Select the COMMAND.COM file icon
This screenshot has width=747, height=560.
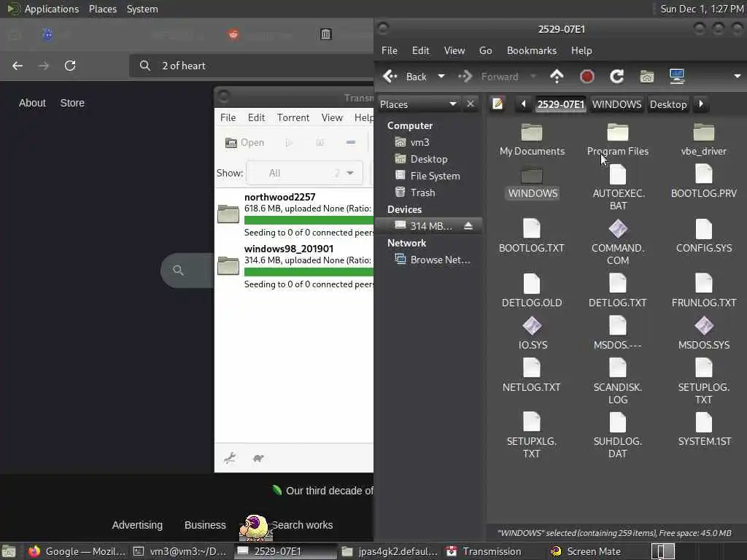[617, 229]
